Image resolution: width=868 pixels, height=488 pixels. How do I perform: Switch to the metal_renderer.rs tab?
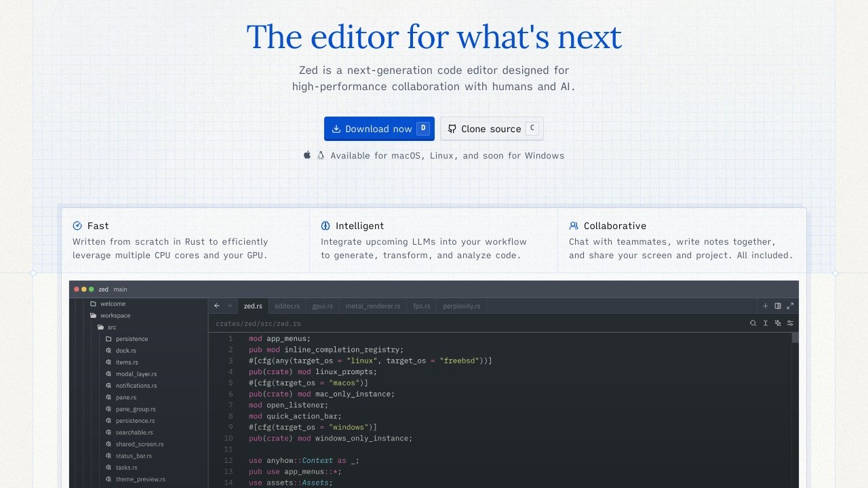pos(373,306)
